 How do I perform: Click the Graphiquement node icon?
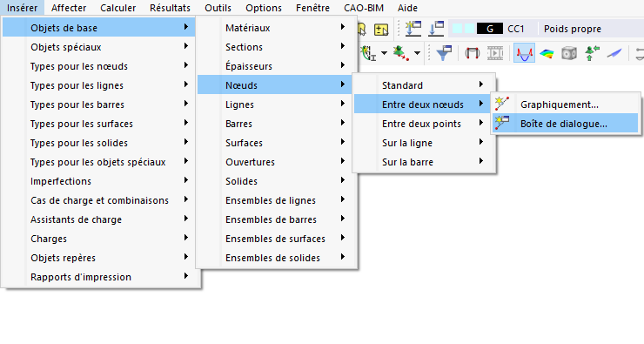(x=502, y=104)
